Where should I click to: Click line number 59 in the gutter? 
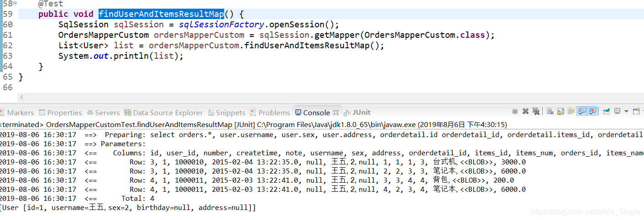8,14
